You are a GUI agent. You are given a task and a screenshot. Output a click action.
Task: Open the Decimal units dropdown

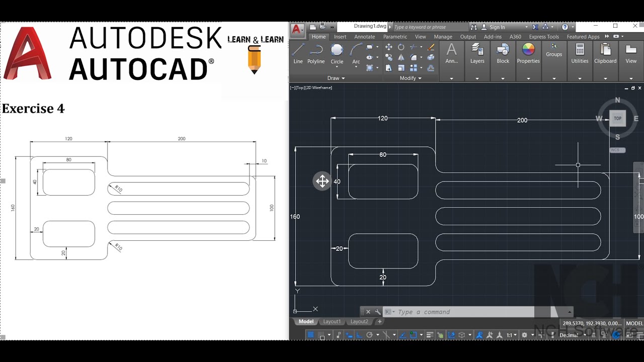[573, 335]
